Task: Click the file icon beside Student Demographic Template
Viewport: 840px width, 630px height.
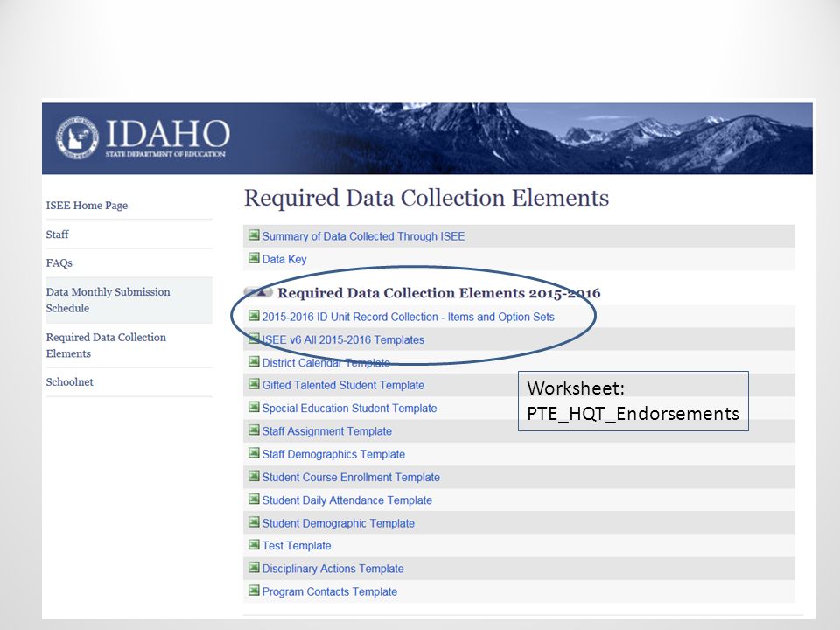Action: 254,522
